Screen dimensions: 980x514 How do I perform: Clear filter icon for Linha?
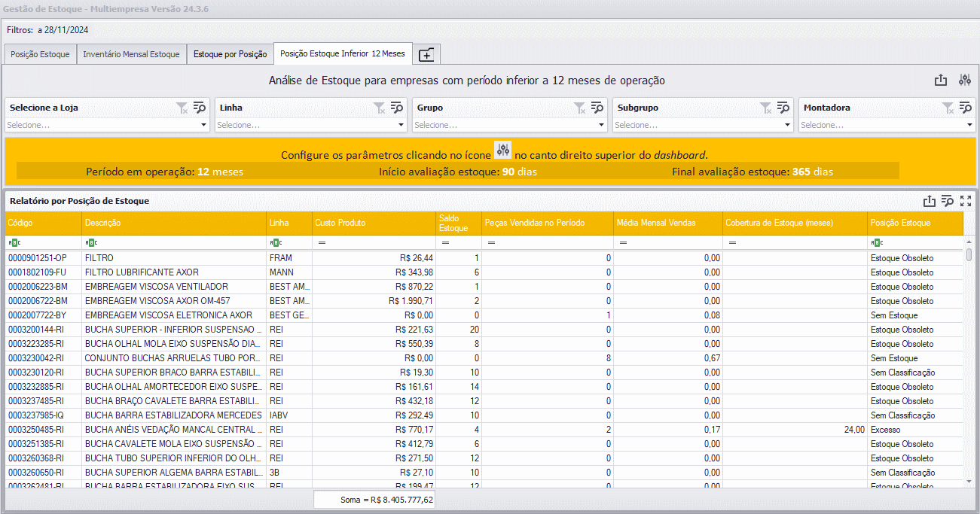pyautogui.click(x=380, y=108)
